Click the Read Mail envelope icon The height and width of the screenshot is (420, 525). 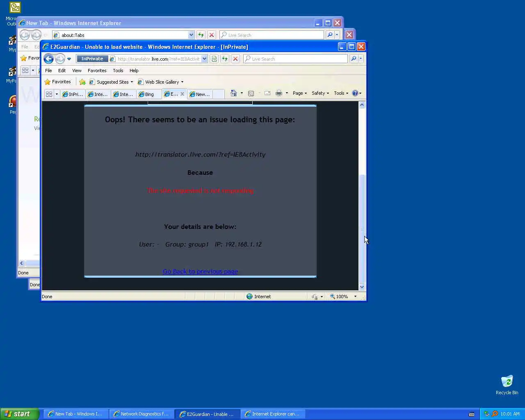[x=267, y=93]
